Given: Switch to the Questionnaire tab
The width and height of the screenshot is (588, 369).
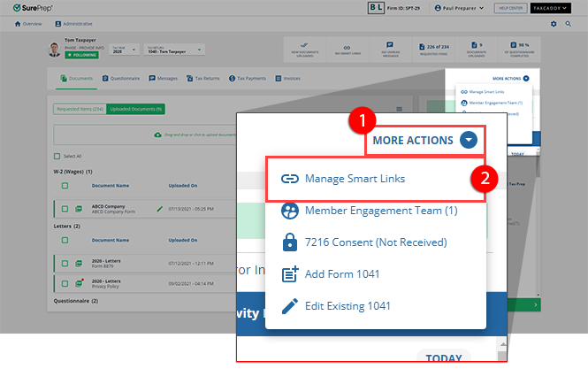Looking at the screenshot, I should 121,79.
